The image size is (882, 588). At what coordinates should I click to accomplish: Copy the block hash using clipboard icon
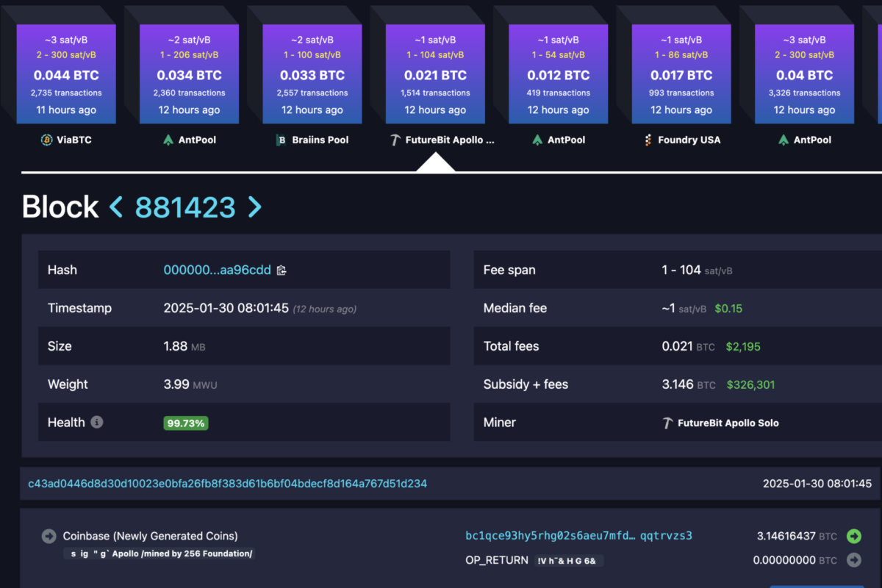[281, 270]
